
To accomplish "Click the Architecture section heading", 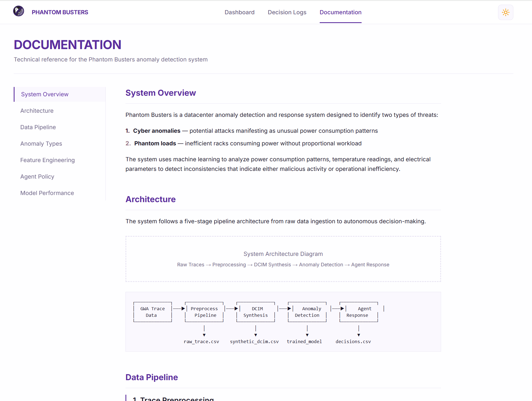I will [x=150, y=199].
